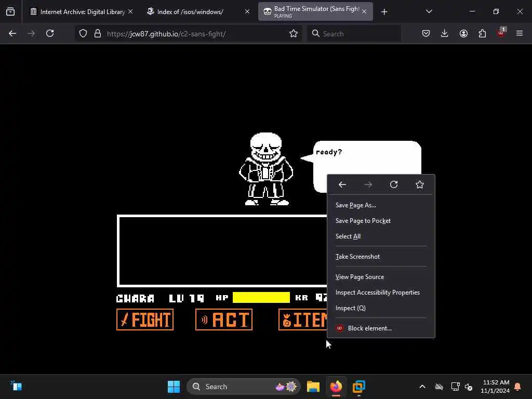Open the clock showing 11:52 AM
Viewport: 532px width, 399px height.
495,387
